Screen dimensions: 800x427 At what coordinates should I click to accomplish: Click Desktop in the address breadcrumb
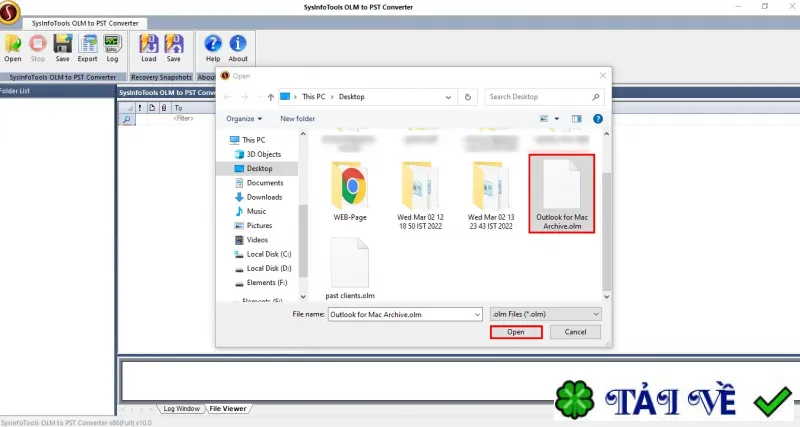coord(352,97)
